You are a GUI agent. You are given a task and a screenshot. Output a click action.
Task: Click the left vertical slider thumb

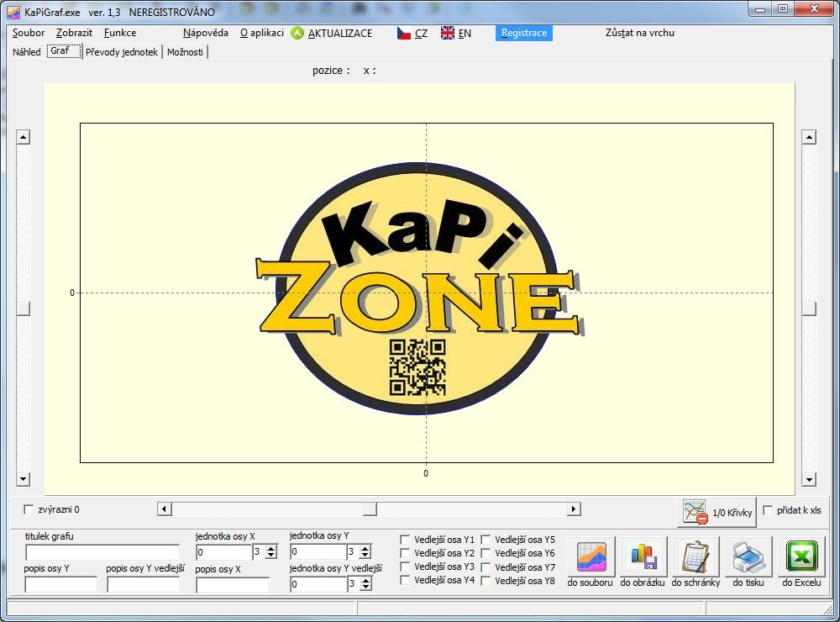(x=23, y=308)
